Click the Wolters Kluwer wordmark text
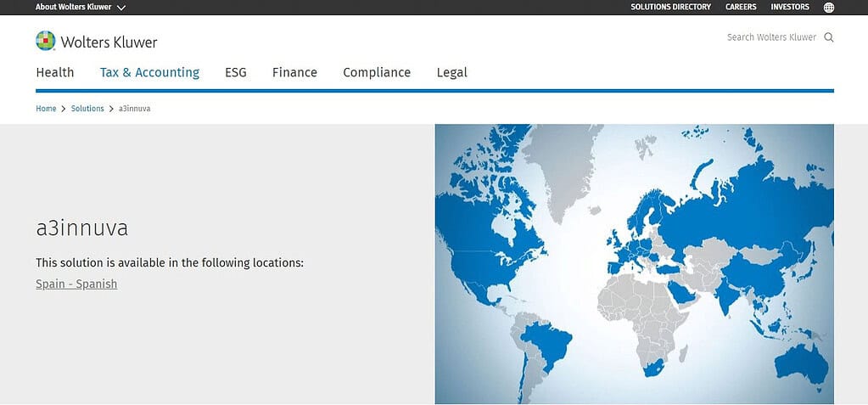 point(109,42)
